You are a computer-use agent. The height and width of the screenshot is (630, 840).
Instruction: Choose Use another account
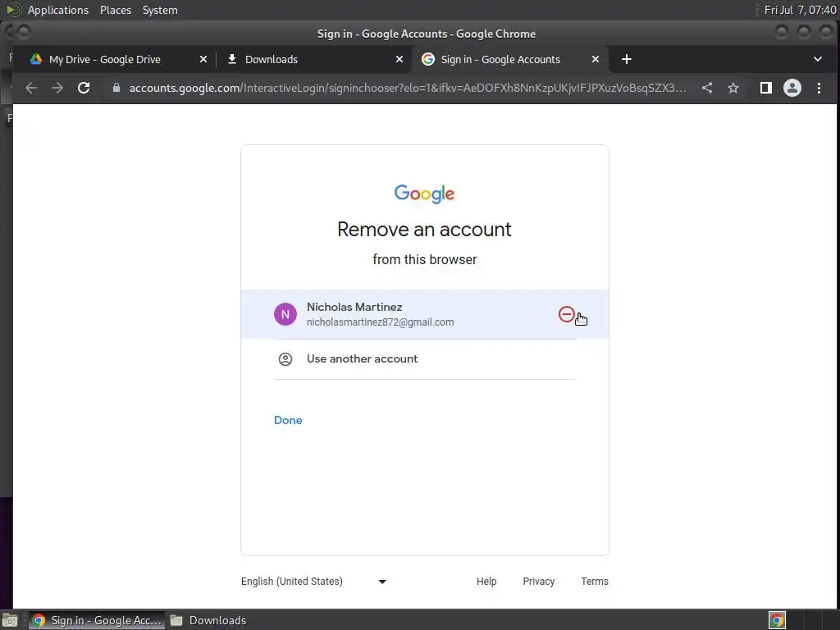pyautogui.click(x=425, y=359)
